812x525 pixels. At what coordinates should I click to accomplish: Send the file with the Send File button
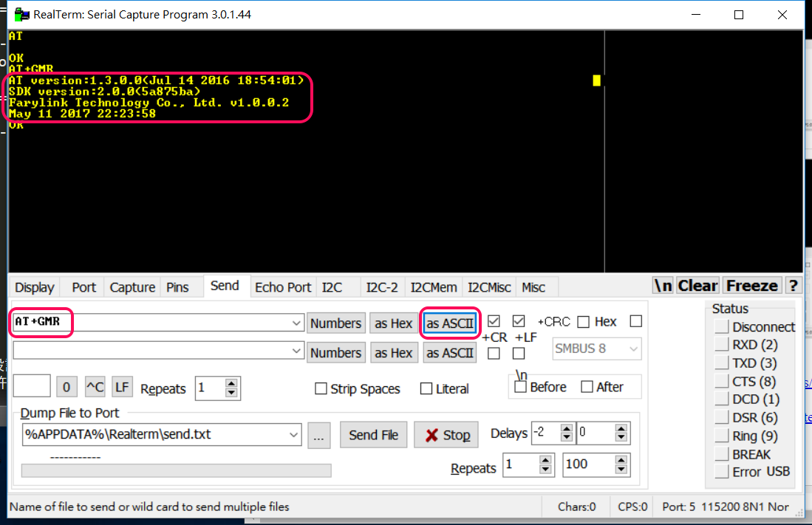pyautogui.click(x=373, y=434)
